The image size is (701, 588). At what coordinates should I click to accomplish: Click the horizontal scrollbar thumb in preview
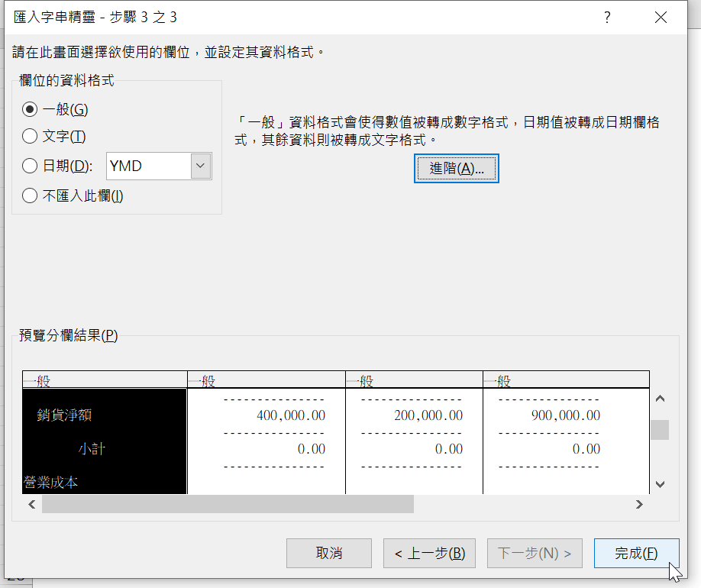point(228,505)
